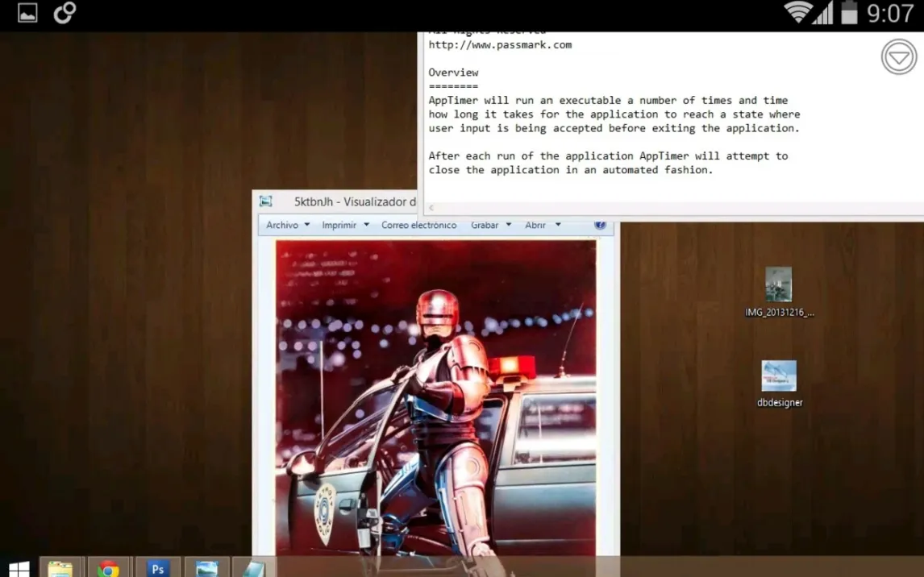Click the Correo electrónico menu item
The image size is (924, 577).
pos(418,225)
